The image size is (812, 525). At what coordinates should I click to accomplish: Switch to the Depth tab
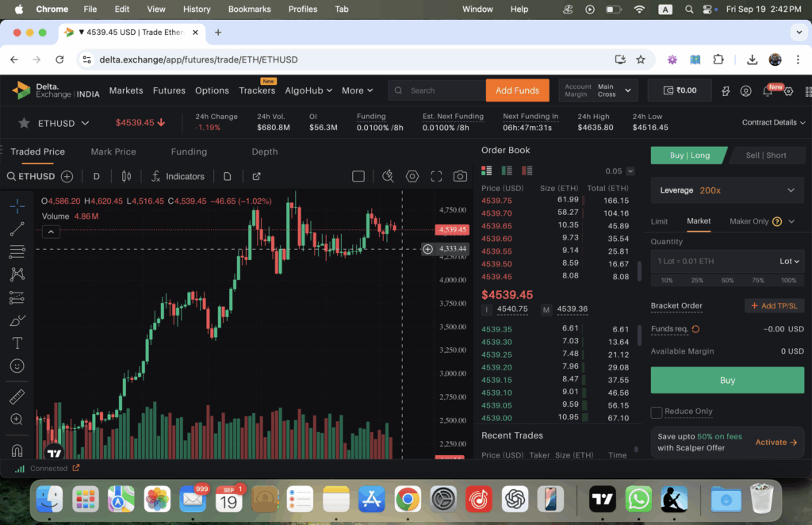coord(265,151)
